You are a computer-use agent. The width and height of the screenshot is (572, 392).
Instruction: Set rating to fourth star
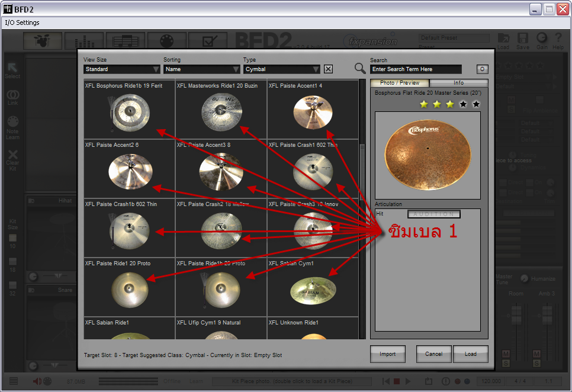463,105
